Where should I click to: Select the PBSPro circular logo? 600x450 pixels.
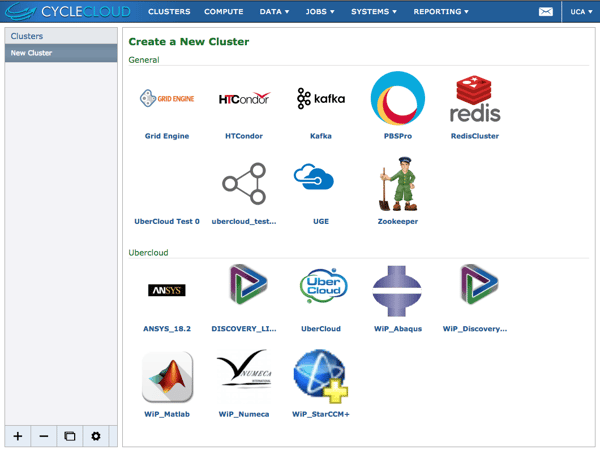[x=398, y=98]
